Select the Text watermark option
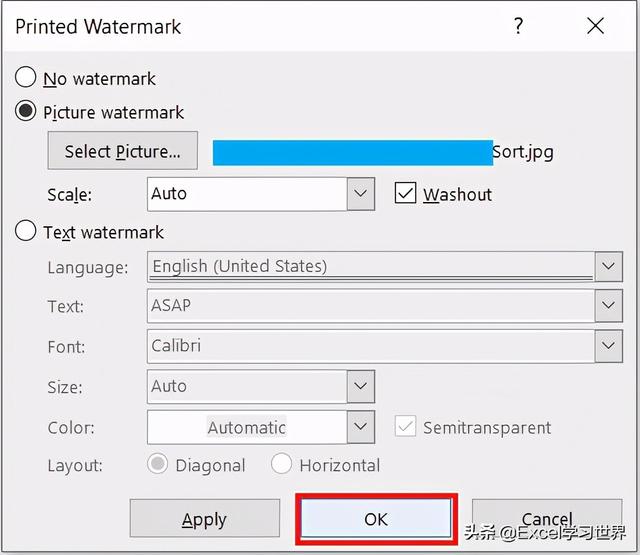 pyautogui.click(x=27, y=232)
